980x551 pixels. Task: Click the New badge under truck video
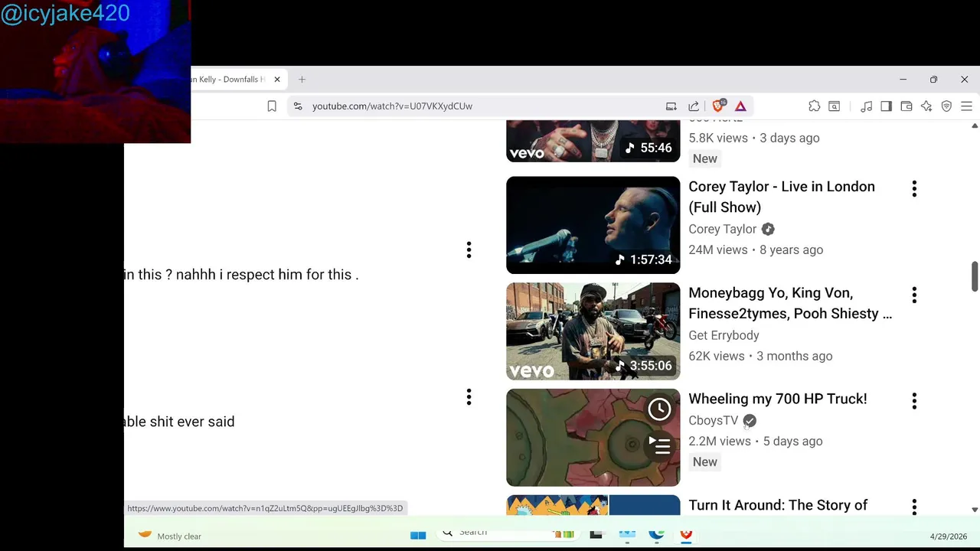[x=705, y=461]
